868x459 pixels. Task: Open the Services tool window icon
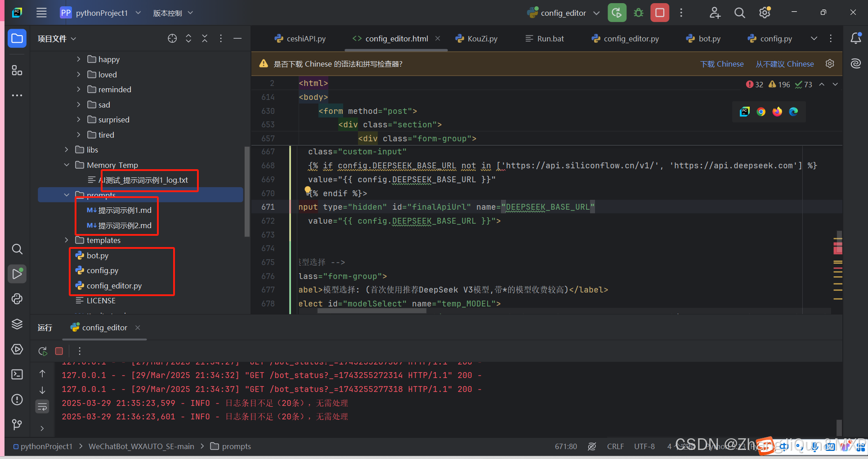pyautogui.click(x=17, y=349)
